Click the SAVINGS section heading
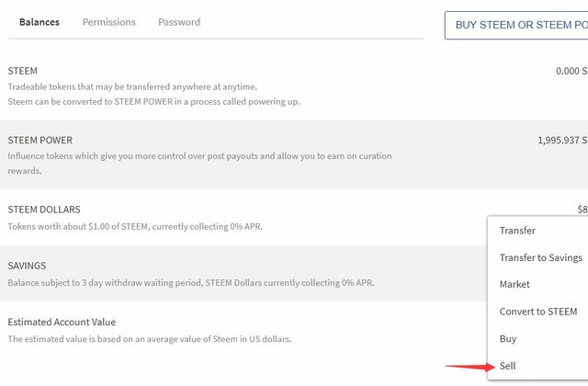This screenshot has height=386, width=588. (27, 266)
